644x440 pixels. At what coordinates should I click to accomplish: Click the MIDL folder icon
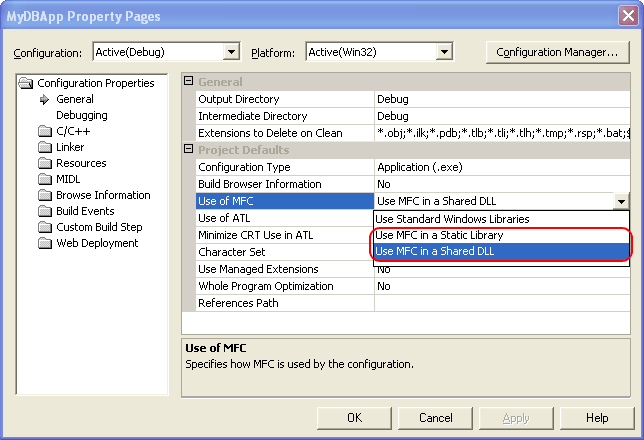(x=44, y=179)
